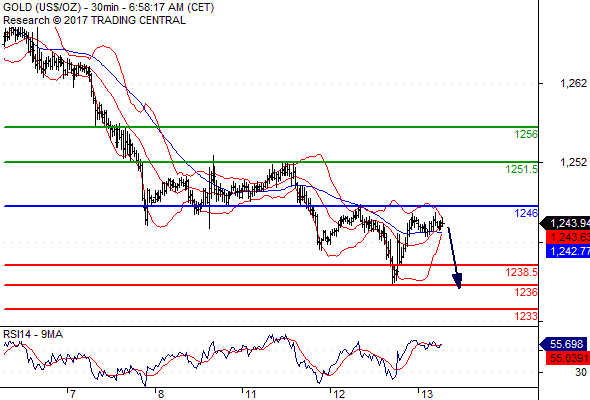Click the red 1,243.63 price tag
Image resolution: width=590 pixels, height=400 pixels.
(568, 237)
